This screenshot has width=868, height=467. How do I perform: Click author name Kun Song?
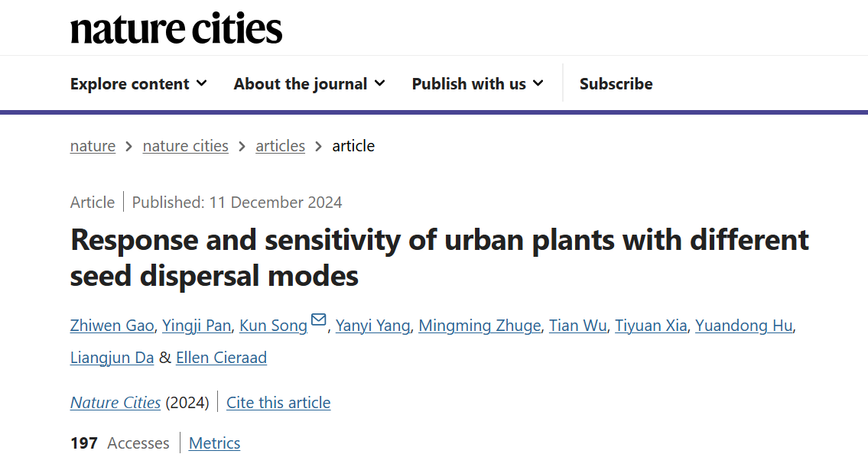(273, 326)
